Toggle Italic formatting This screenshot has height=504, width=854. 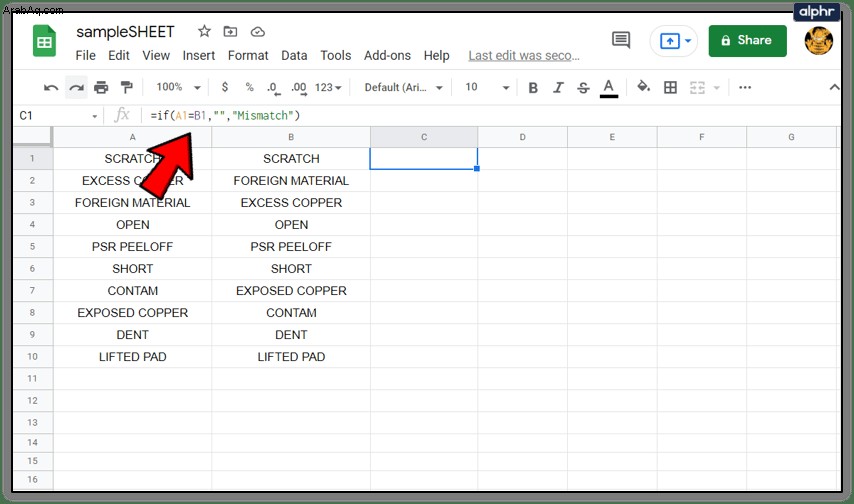click(558, 88)
